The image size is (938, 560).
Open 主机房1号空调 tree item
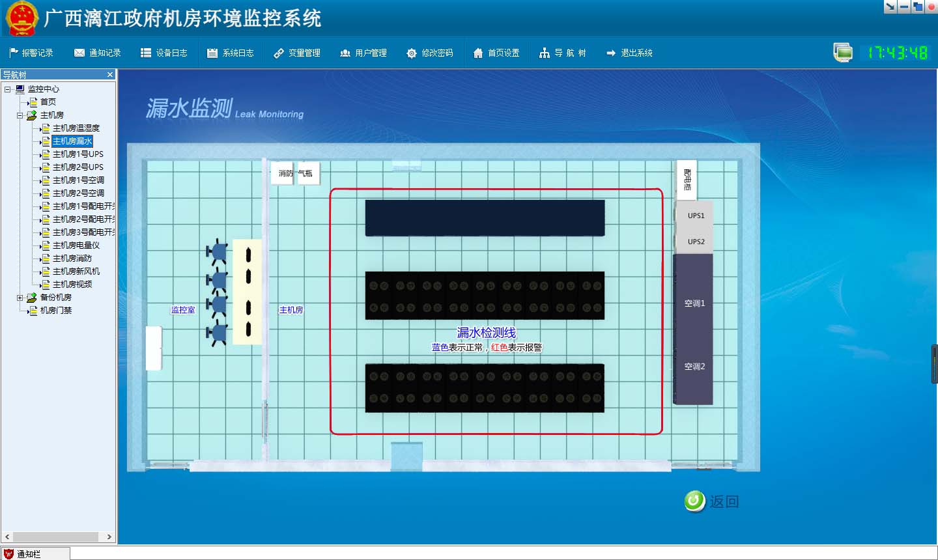tap(78, 180)
